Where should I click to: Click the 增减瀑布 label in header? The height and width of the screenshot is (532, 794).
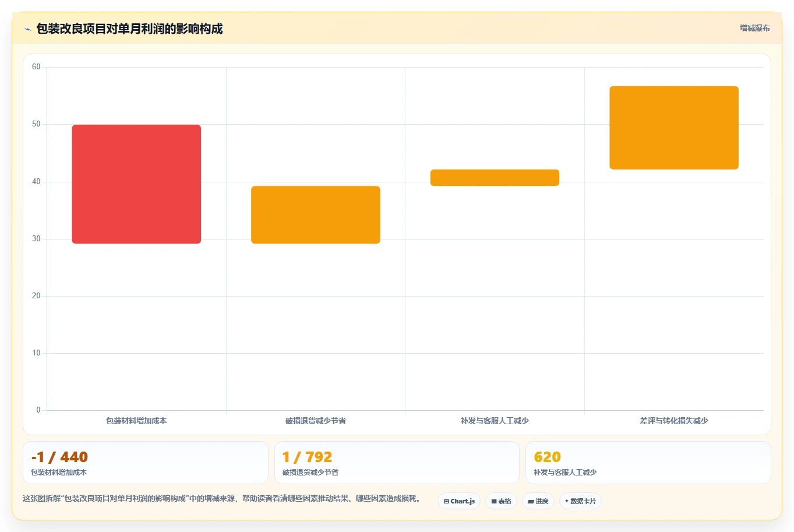[754, 28]
